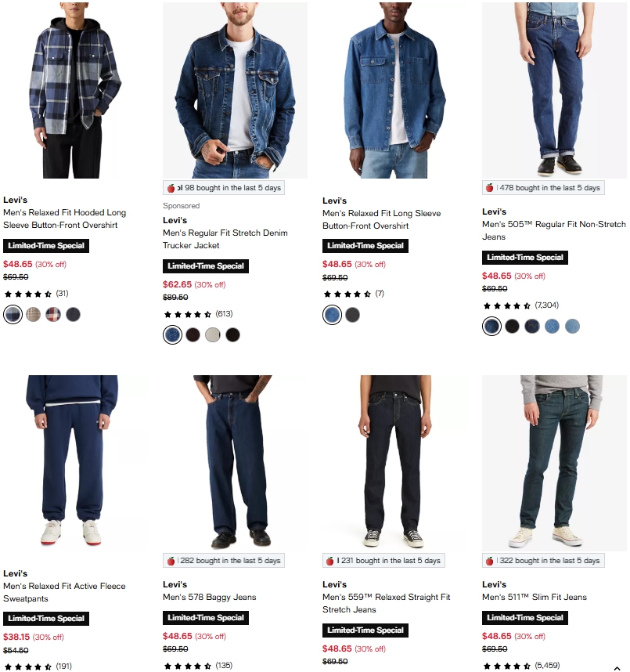Image resolution: width=630 pixels, height=672 pixels.
Task: Open Men's 559 Relaxed Straight Fit Jeans
Action: pos(387,603)
